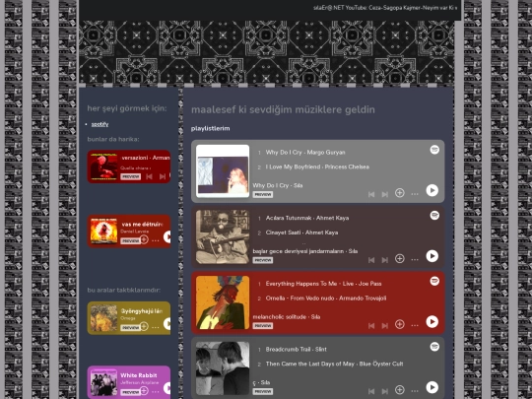Play the Daniel Lavoie track in sidebar
The height and width of the screenshot is (399, 532).
(x=167, y=236)
